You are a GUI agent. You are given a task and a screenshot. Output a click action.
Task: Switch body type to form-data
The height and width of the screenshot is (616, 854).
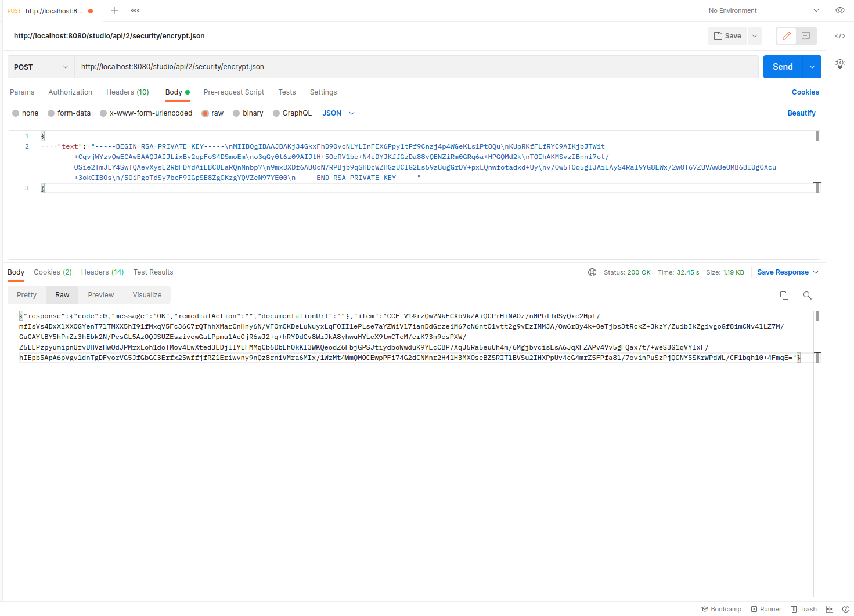pos(69,113)
